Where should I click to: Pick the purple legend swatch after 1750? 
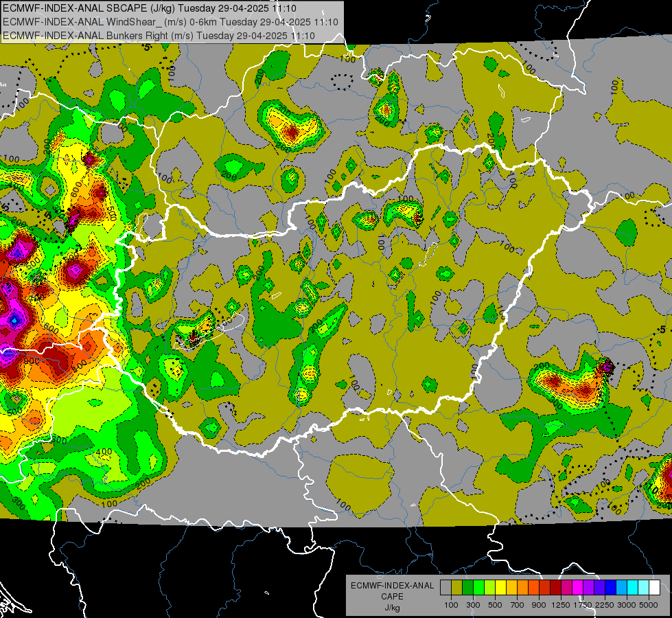point(589,588)
